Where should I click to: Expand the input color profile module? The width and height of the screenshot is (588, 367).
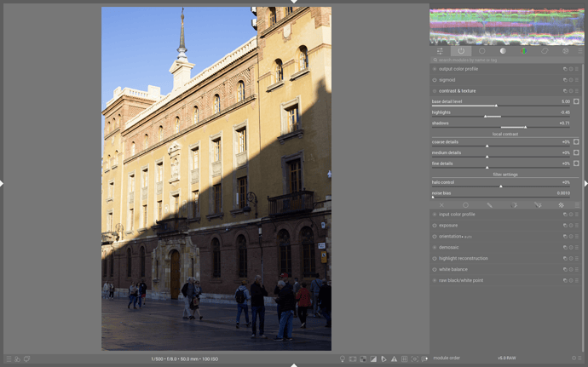pyautogui.click(x=457, y=215)
